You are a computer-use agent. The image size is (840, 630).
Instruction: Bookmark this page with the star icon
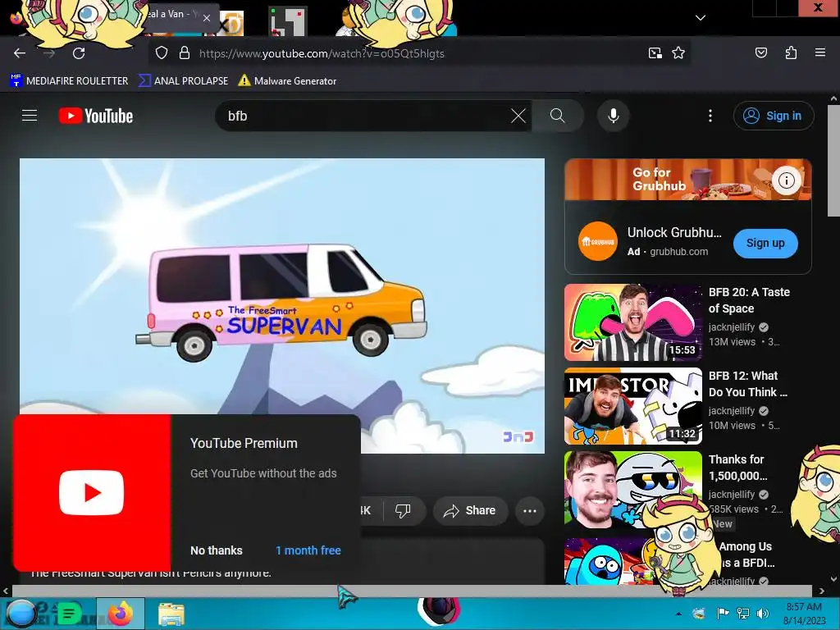click(x=678, y=53)
